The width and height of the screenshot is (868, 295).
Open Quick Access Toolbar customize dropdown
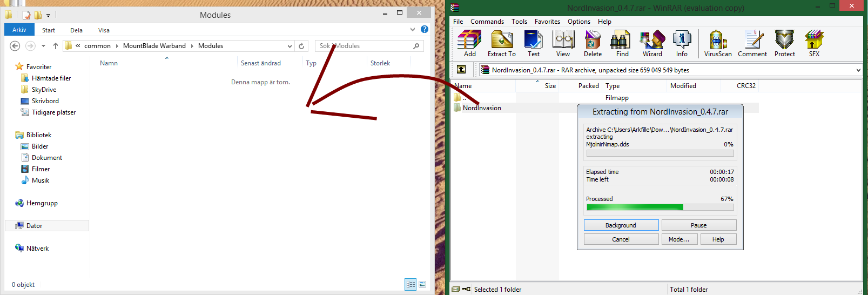(48, 15)
